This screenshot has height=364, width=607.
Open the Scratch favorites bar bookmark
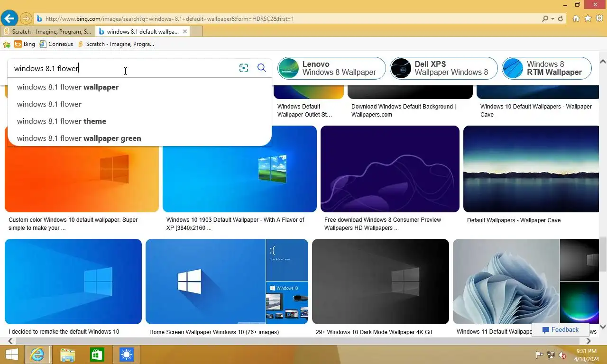pyautogui.click(x=116, y=44)
